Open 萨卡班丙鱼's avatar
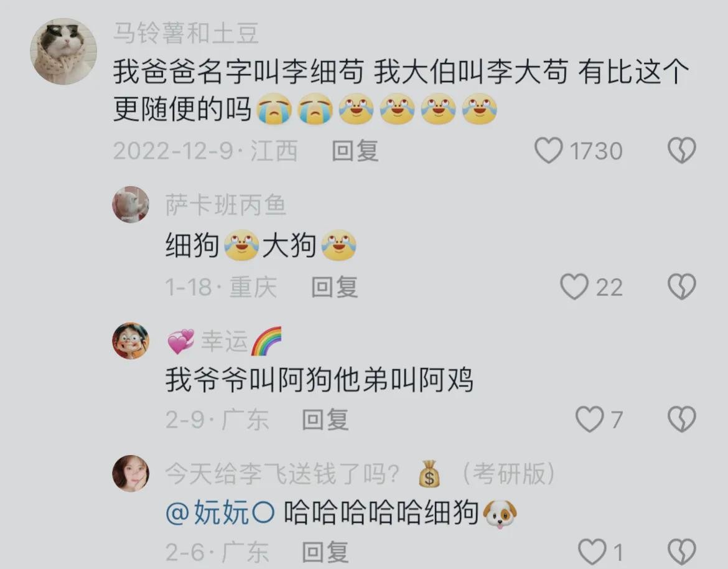 [131, 204]
